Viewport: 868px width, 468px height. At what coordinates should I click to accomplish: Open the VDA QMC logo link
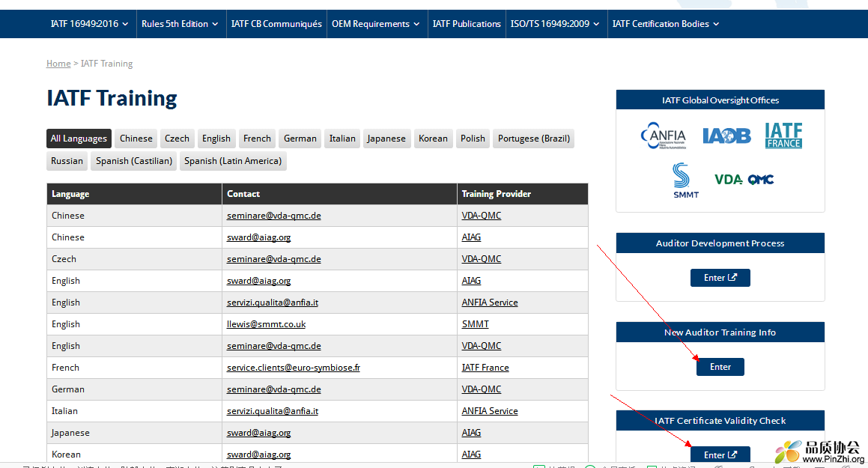point(744,179)
